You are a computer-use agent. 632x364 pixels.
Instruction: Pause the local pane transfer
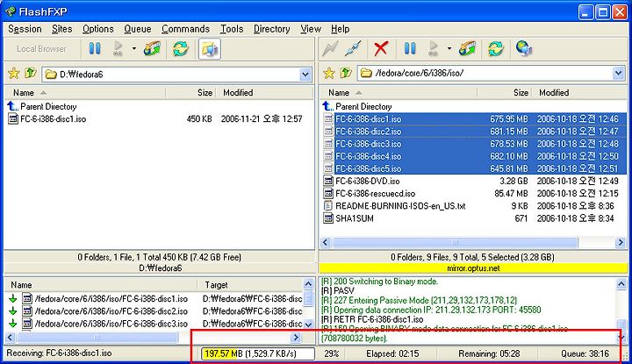click(95, 49)
